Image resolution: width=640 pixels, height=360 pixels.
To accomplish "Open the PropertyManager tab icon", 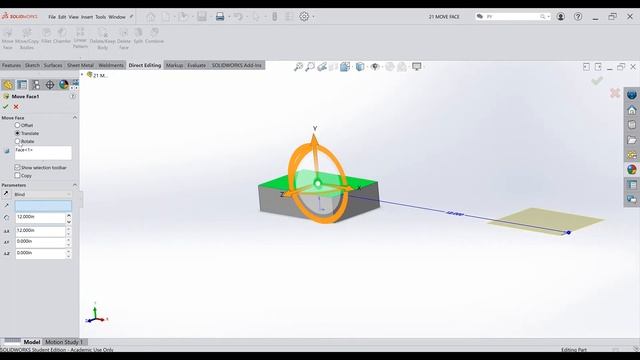I will tap(22, 84).
